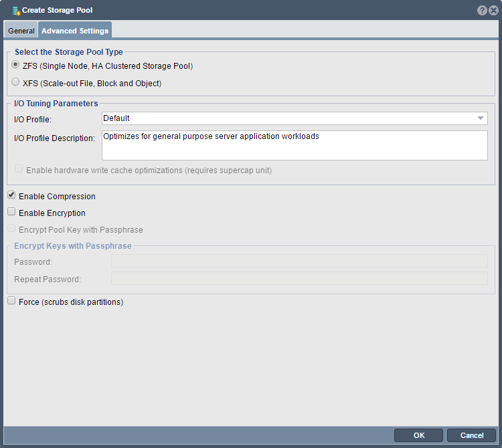
Task: Click the 'Select the Storage Pool Type' heading
Action: pos(69,51)
